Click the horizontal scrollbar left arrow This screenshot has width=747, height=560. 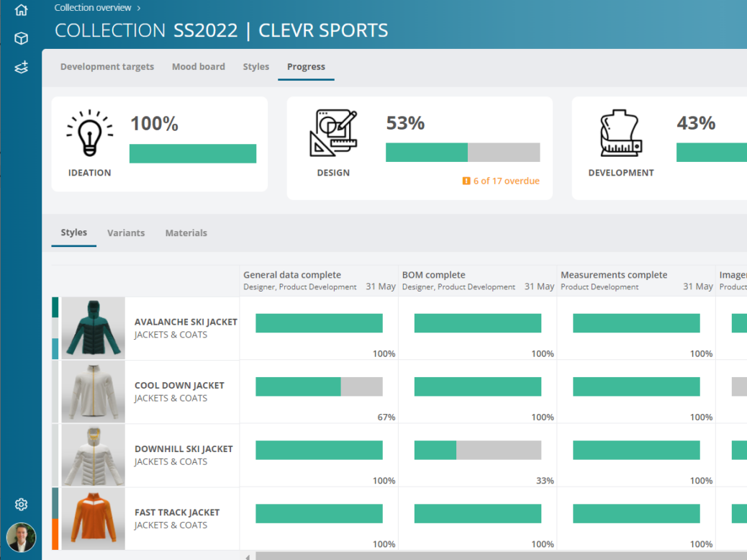[x=248, y=556]
